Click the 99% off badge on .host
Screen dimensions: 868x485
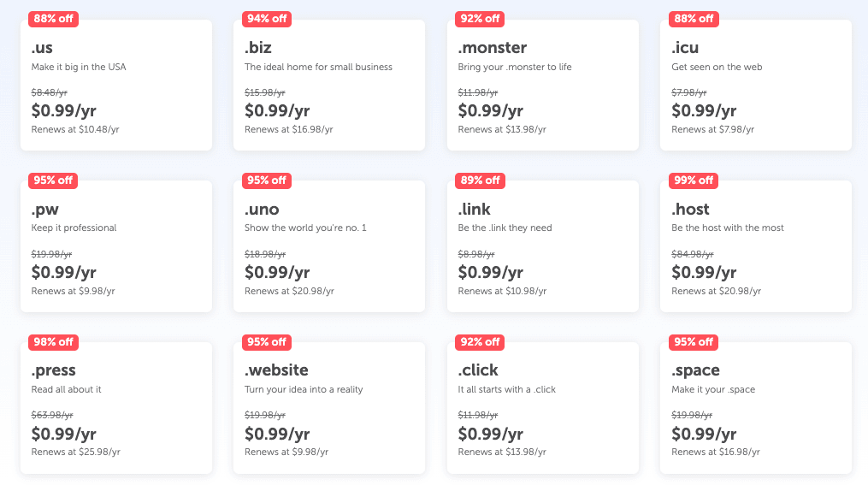(694, 180)
